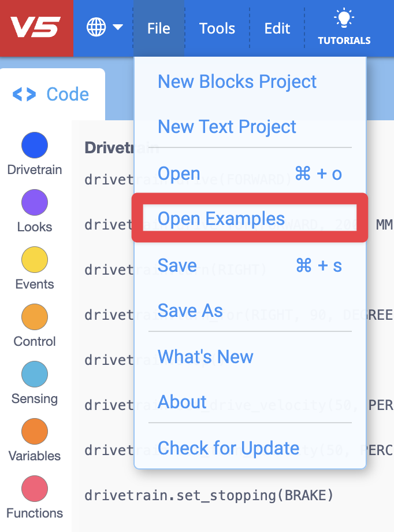Image resolution: width=394 pixels, height=532 pixels.
Task: Go to the Sensing category
Action: [x=35, y=374]
